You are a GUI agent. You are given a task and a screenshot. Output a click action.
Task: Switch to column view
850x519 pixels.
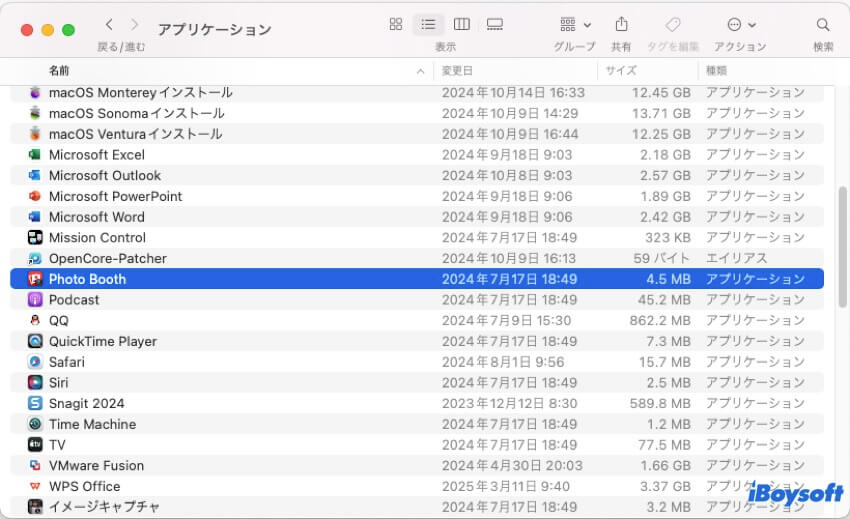click(461, 24)
